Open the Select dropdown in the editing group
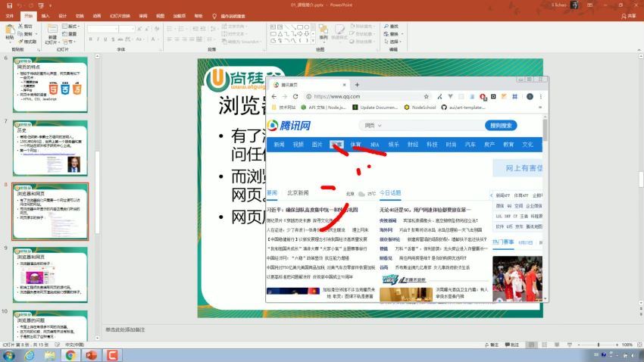This screenshot has width=644, height=362. 392,42
